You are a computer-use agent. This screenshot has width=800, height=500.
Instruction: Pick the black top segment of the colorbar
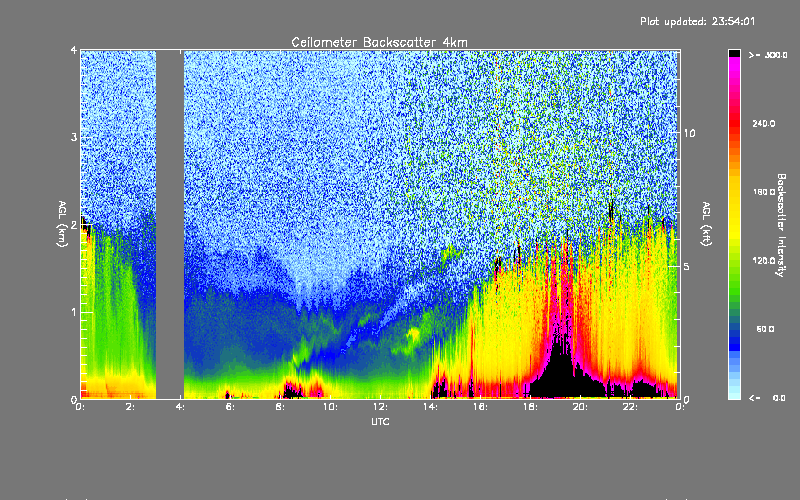(734, 54)
